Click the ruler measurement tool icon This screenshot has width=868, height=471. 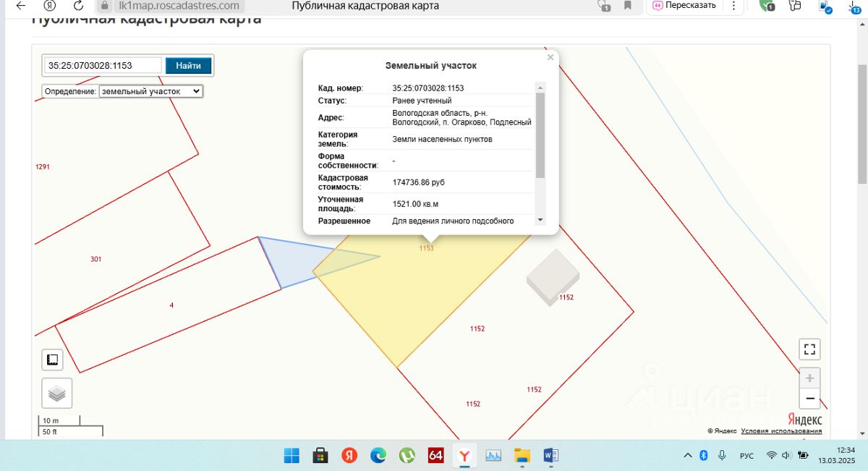tap(52, 360)
